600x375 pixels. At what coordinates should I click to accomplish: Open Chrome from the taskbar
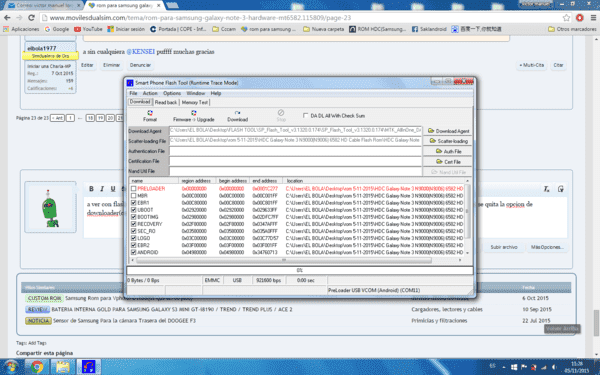[37, 367]
